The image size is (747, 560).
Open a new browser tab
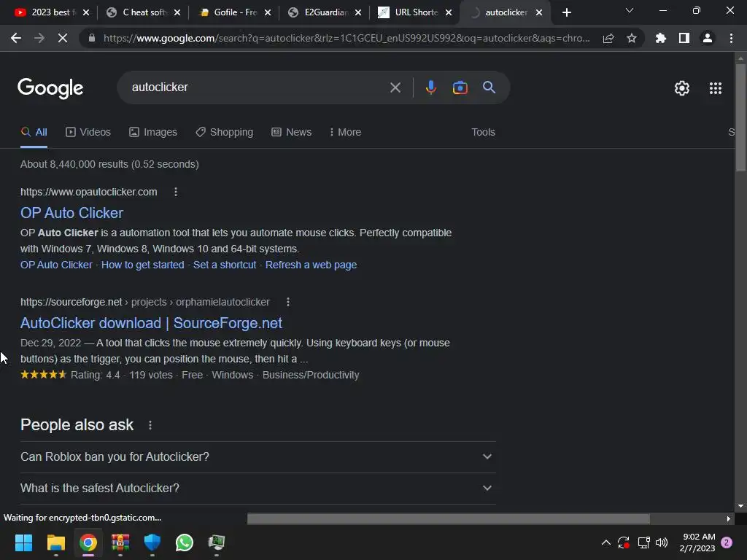(x=566, y=12)
